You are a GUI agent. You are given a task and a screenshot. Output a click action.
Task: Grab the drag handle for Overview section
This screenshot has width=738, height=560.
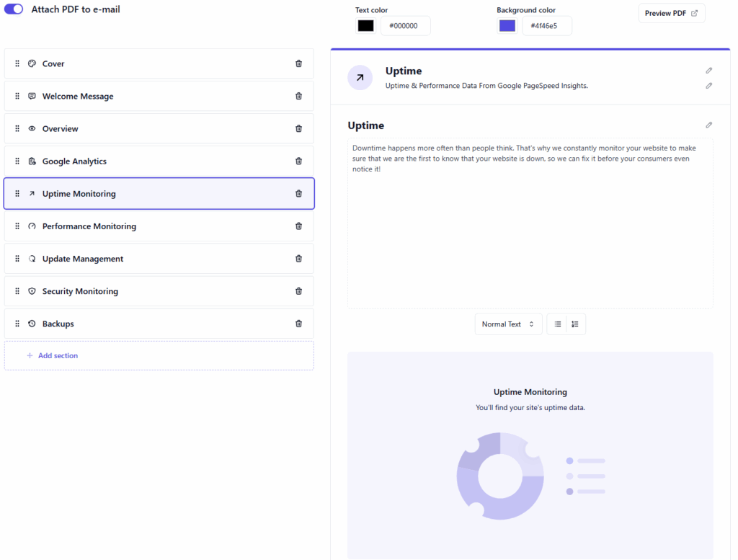(x=17, y=129)
